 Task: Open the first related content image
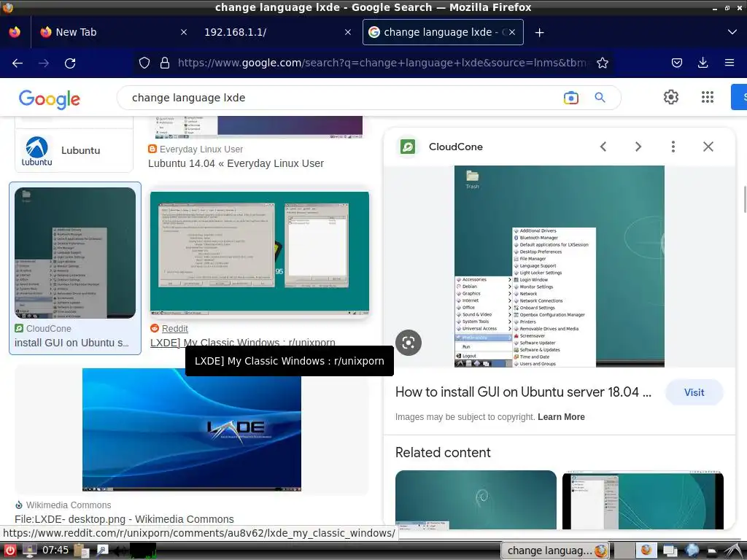(x=476, y=500)
